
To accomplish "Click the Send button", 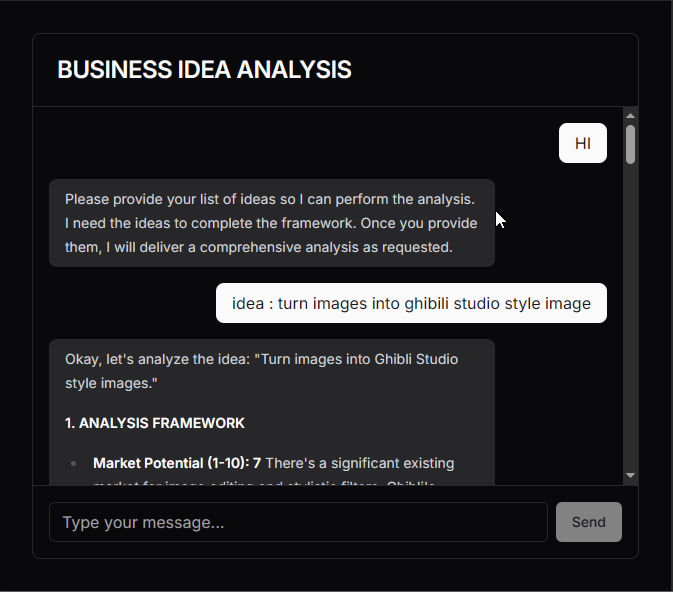I will click(x=588, y=522).
